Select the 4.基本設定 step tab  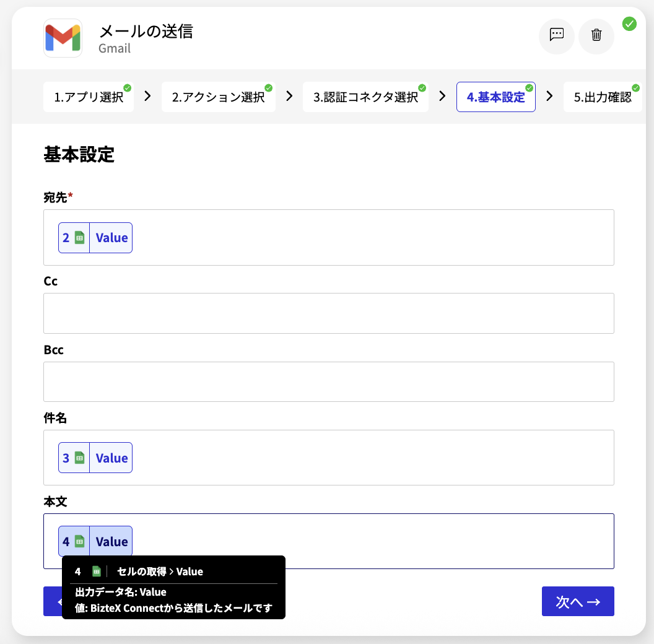496,97
